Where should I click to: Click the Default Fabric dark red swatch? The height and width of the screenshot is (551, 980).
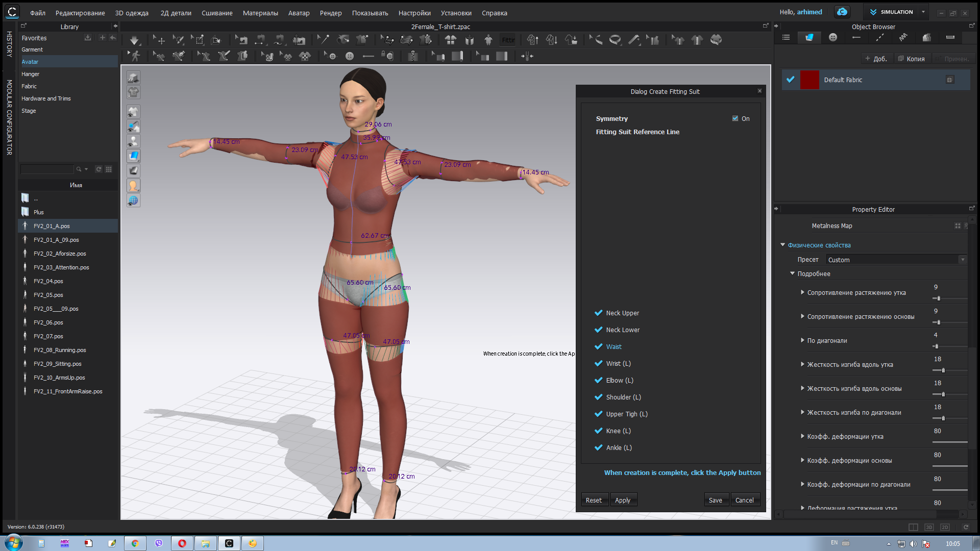pyautogui.click(x=810, y=80)
